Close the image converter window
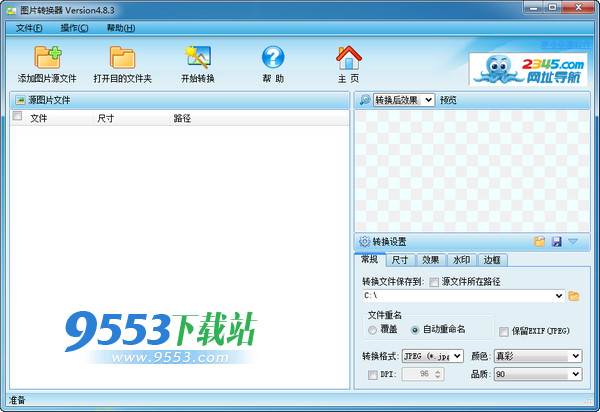The height and width of the screenshot is (412, 600). pos(579,7)
